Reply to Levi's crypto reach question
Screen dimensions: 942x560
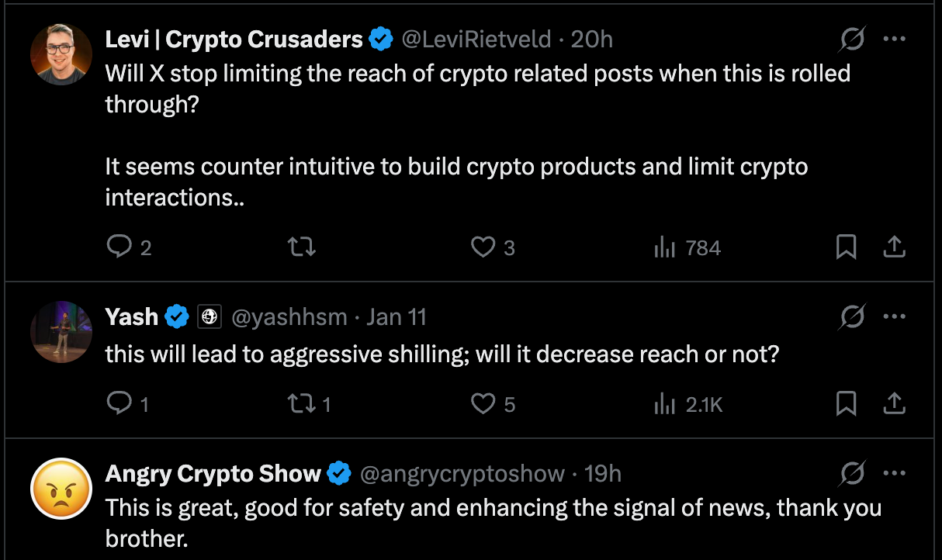point(118,247)
